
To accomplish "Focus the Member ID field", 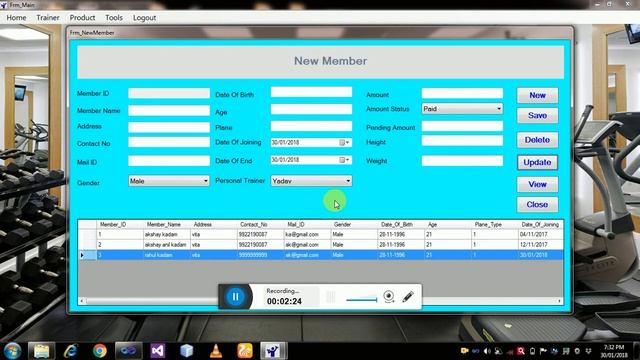I will [x=169, y=93].
